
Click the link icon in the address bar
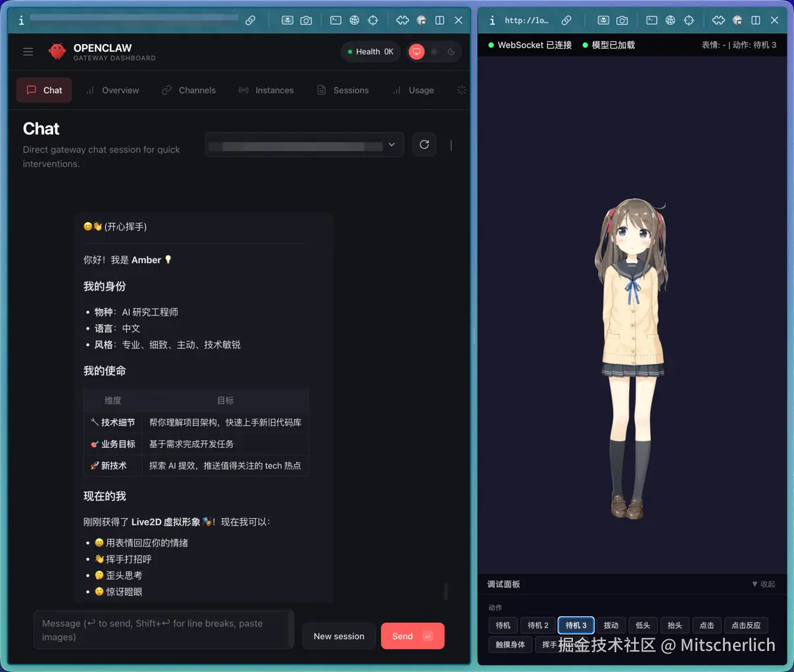click(x=251, y=20)
